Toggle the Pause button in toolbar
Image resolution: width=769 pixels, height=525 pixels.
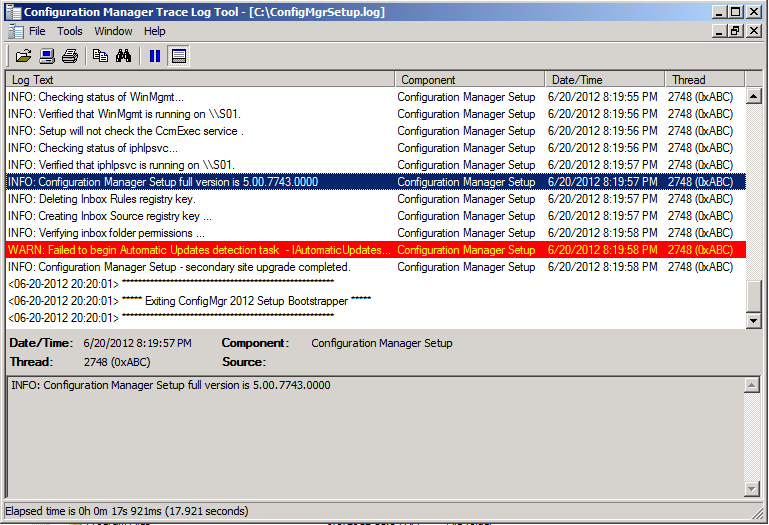[x=155, y=56]
